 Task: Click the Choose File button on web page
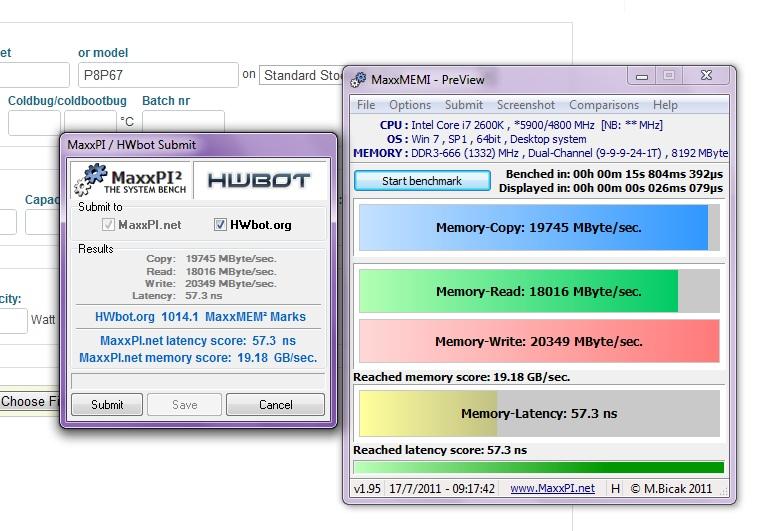tap(29, 401)
